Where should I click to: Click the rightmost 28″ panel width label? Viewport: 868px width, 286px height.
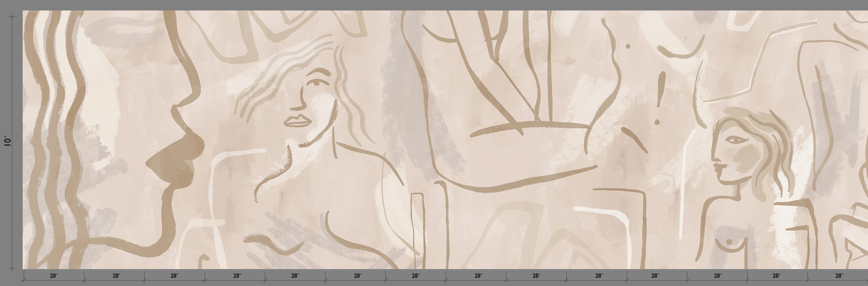pyautogui.click(x=839, y=276)
